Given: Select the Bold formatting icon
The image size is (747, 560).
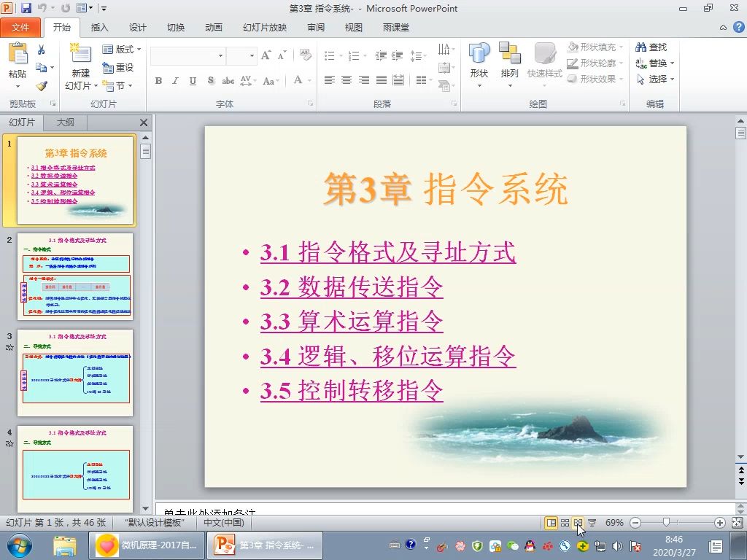Looking at the screenshot, I should tap(158, 81).
